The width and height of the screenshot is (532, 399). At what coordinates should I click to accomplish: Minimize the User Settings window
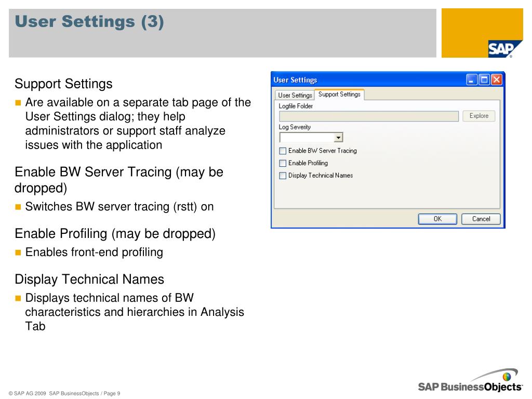coord(472,79)
